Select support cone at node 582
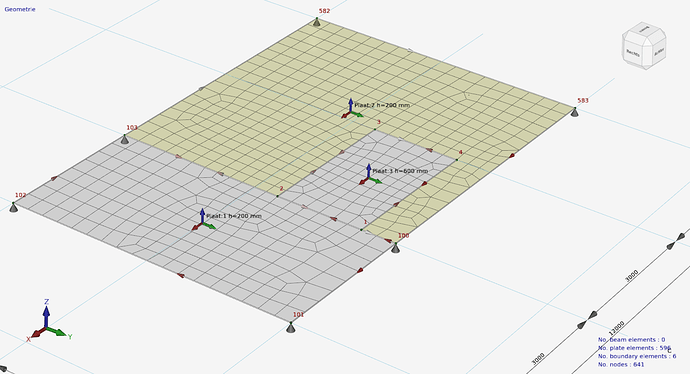This screenshot has width=690, height=374. (x=316, y=22)
